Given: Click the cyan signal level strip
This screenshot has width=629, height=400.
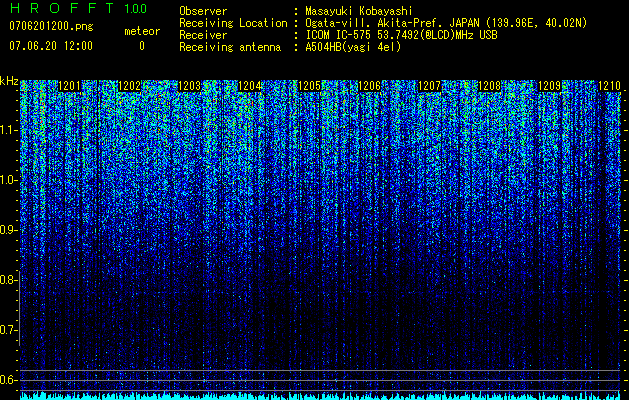Looking at the screenshot, I should pos(320,396).
